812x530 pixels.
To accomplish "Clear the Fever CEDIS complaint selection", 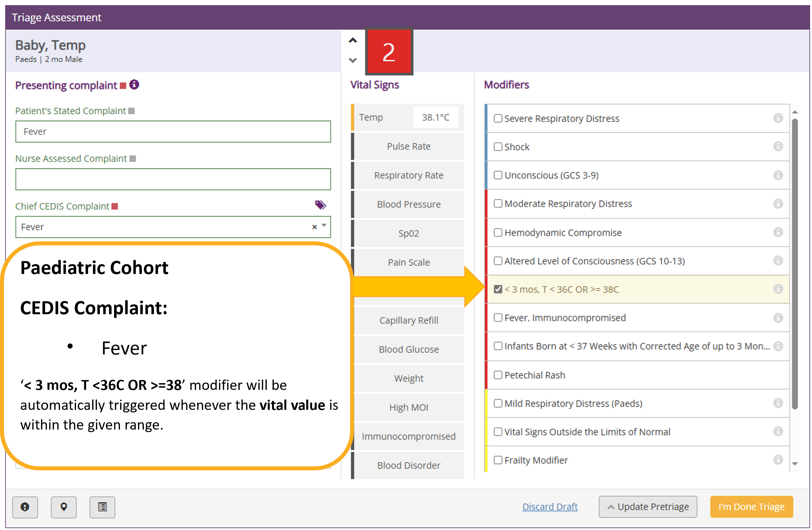I will (x=314, y=227).
